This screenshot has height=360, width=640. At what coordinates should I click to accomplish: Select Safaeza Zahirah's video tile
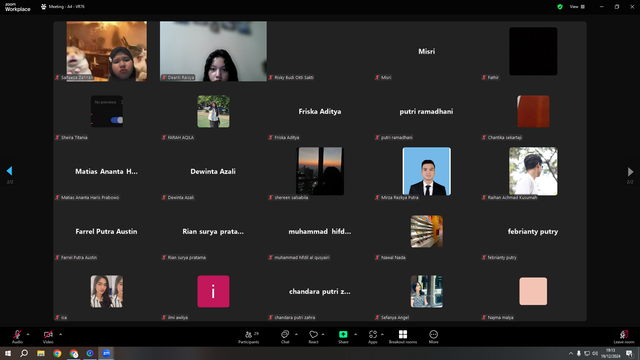click(107, 51)
